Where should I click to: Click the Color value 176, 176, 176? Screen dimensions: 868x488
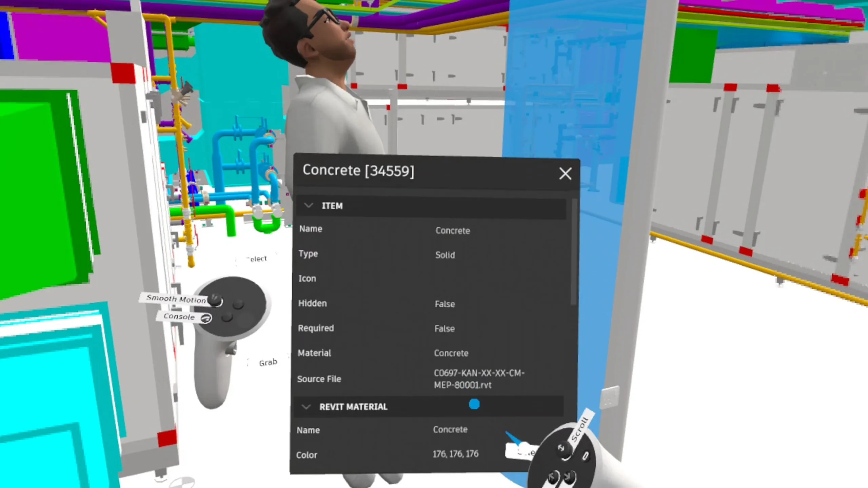pyautogui.click(x=455, y=454)
